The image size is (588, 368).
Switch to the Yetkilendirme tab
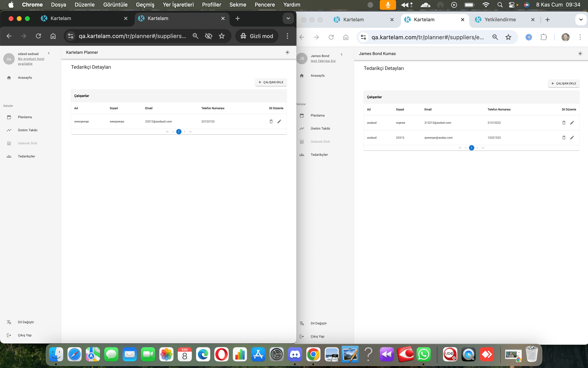[500, 19]
